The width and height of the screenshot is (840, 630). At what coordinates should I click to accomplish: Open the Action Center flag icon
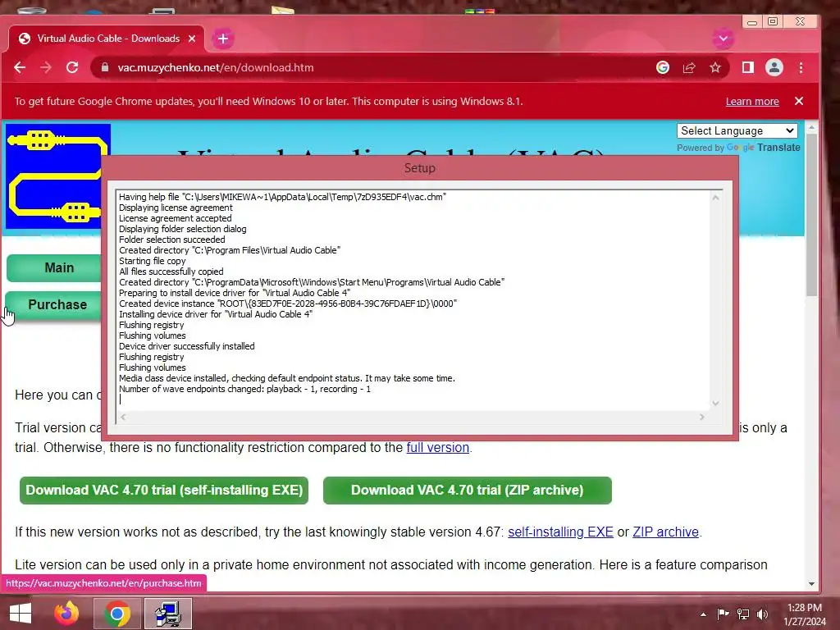pos(723,614)
